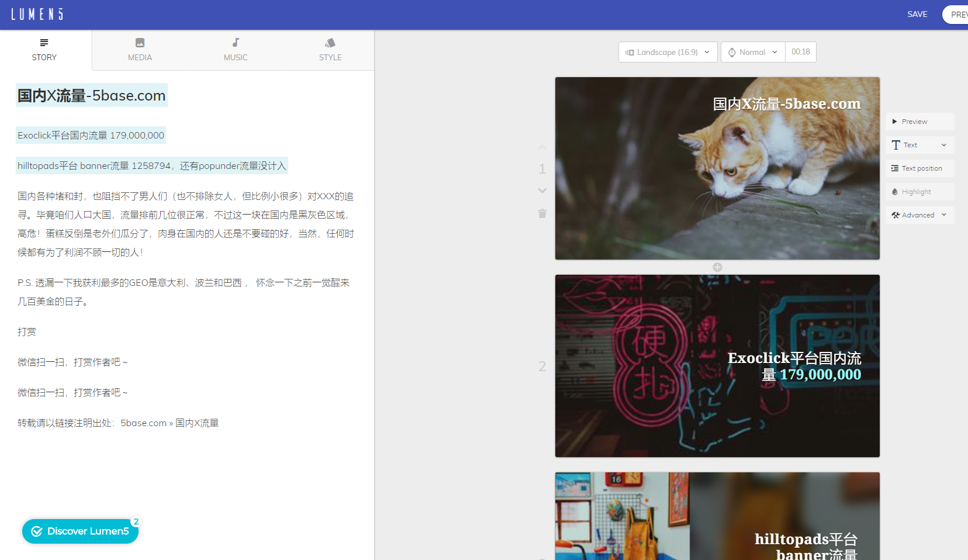968x560 pixels.
Task: Select the cat scene thumbnail
Action: pyautogui.click(x=717, y=168)
